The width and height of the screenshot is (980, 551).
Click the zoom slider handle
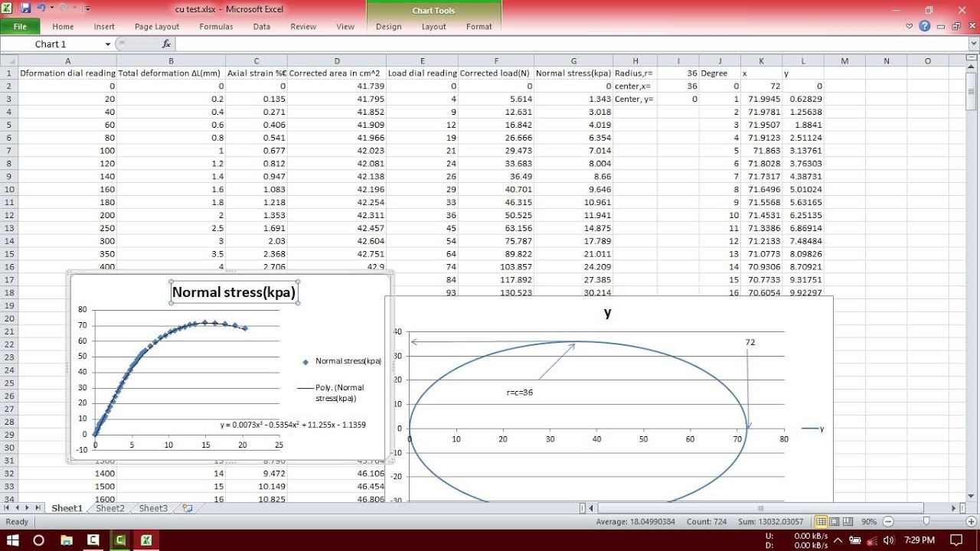point(926,522)
